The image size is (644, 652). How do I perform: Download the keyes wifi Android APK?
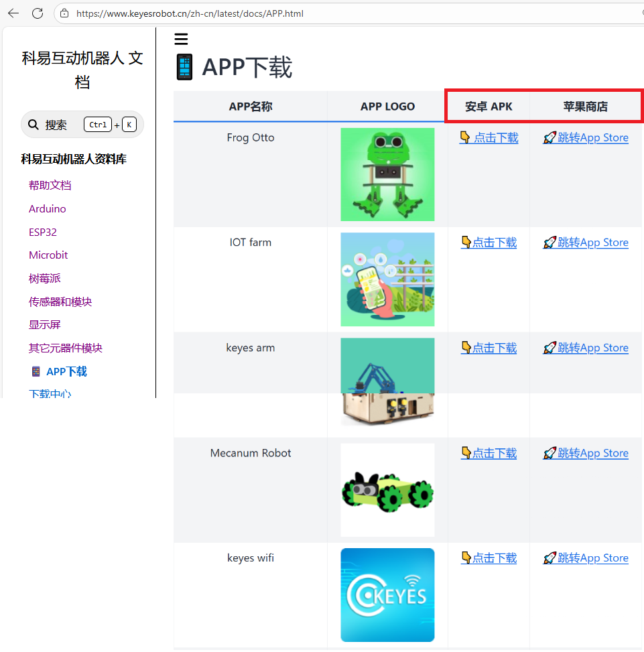[489, 558]
